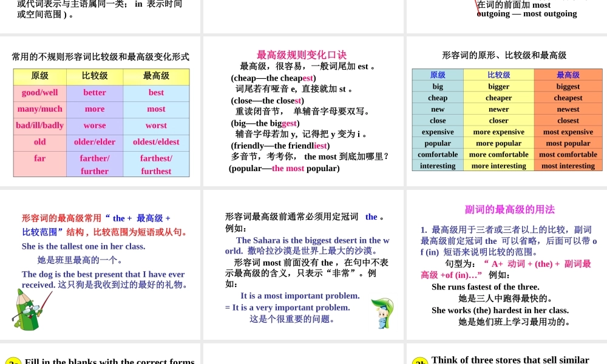
Task: Click the '(big—the biggest)' example line
Action: click(x=265, y=123)
